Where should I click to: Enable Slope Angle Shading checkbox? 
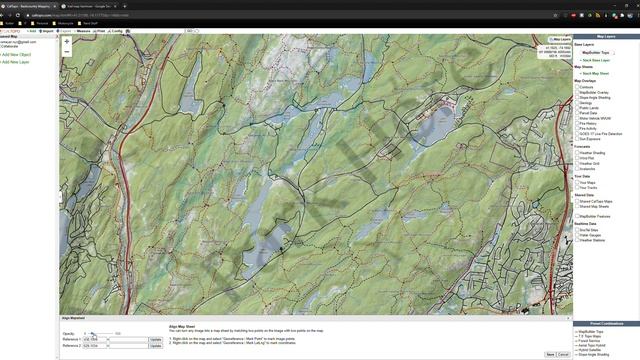(577, 98)
